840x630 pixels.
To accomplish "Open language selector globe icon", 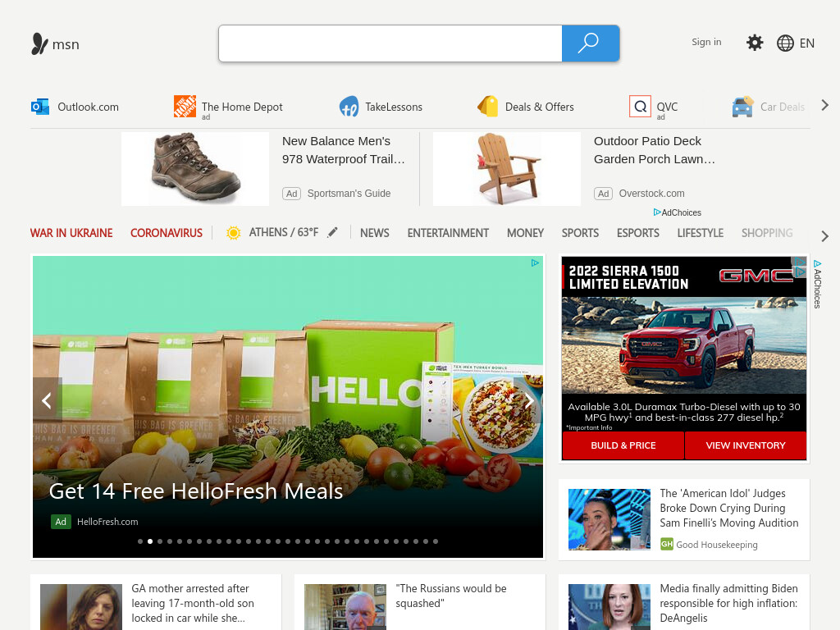I will coord(785,43).
